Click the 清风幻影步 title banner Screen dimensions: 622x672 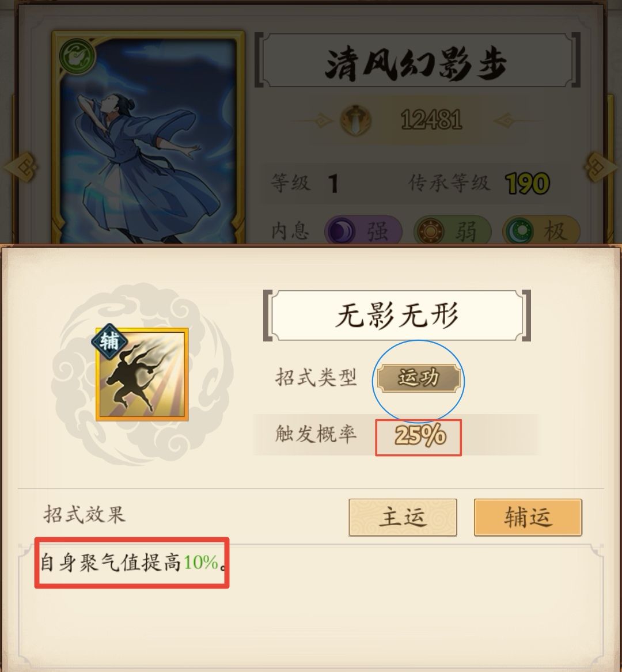pyautogui.click(x=418, y=60)
